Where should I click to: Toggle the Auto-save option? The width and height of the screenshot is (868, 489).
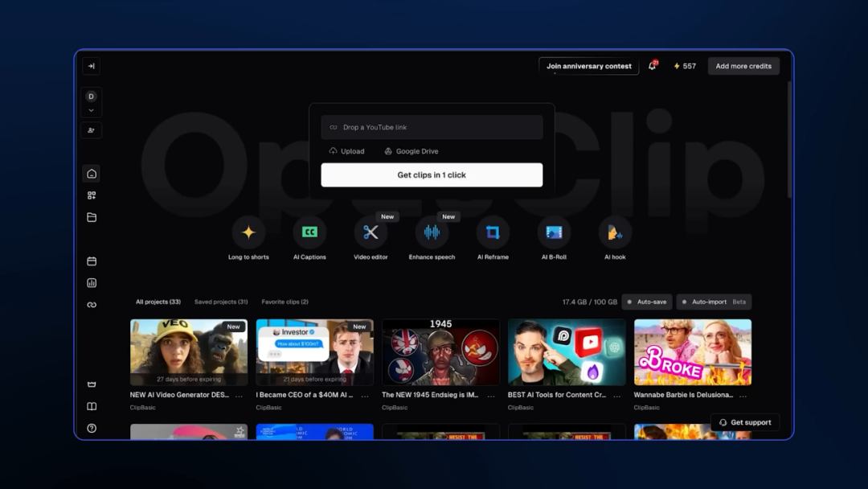point(647,302)
